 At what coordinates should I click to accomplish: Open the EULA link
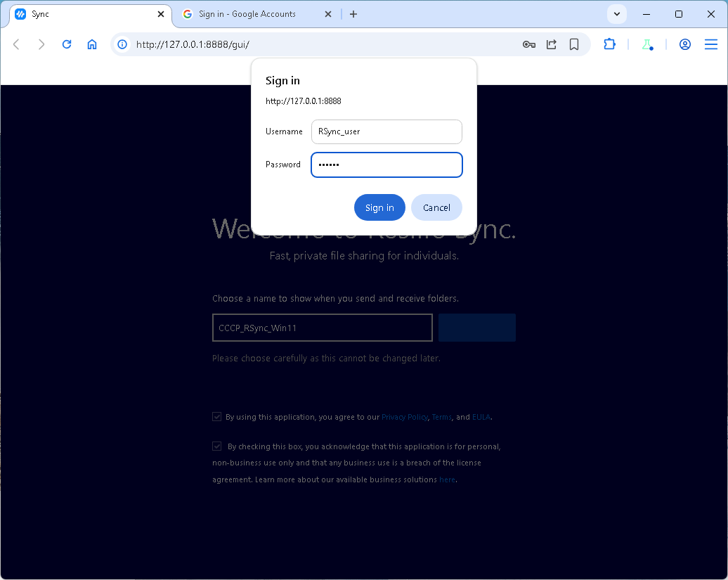pos(481,417)
